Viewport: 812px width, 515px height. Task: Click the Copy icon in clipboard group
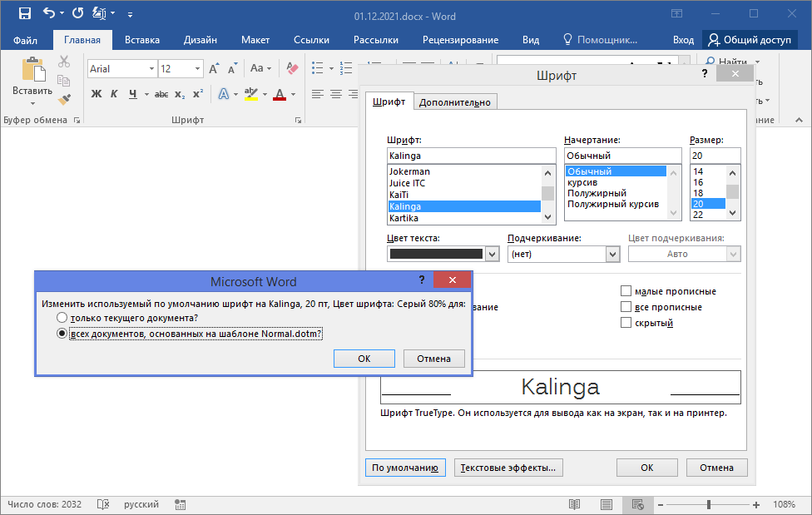point(64,81)
